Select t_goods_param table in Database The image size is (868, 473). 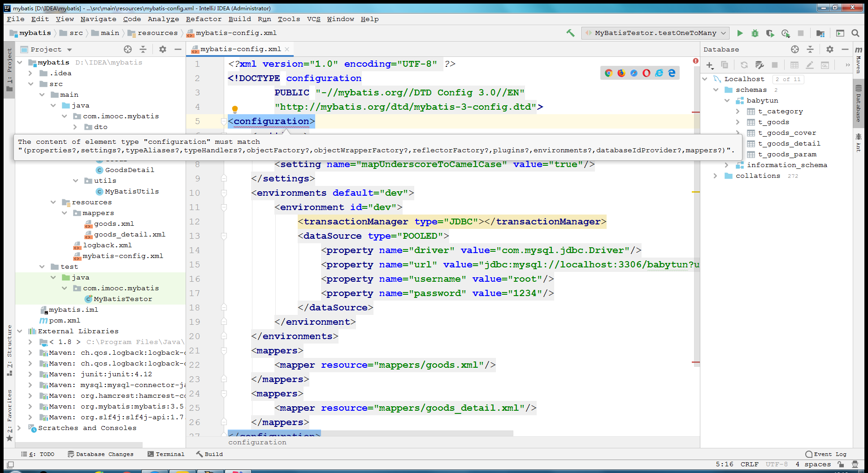[x=787, y=154]
